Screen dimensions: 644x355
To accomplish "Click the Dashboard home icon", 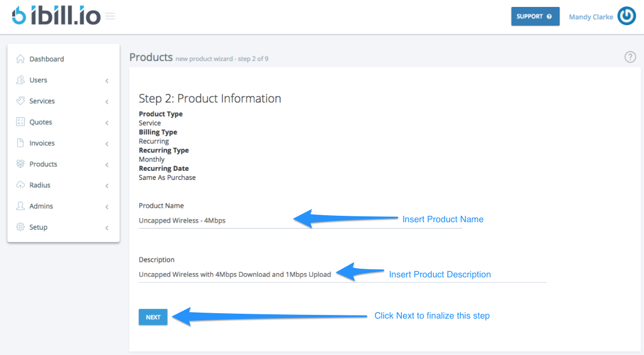I will tap(20, 59).
